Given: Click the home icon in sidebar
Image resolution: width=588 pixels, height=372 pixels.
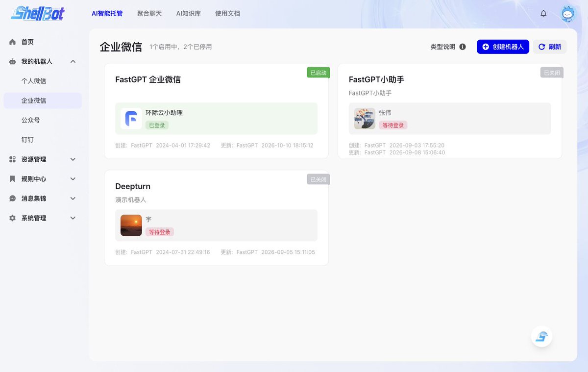Looking at the screenshot, I should pyautogui.click(x=13, y=42).
